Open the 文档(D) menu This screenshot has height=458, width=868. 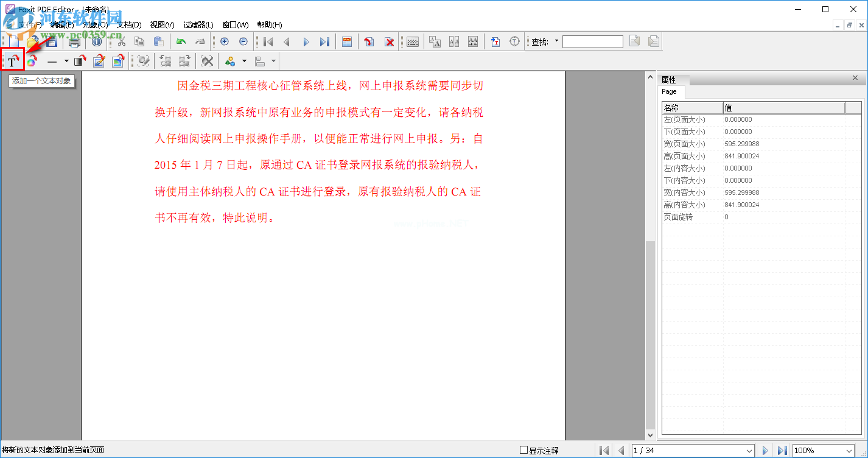128,25
